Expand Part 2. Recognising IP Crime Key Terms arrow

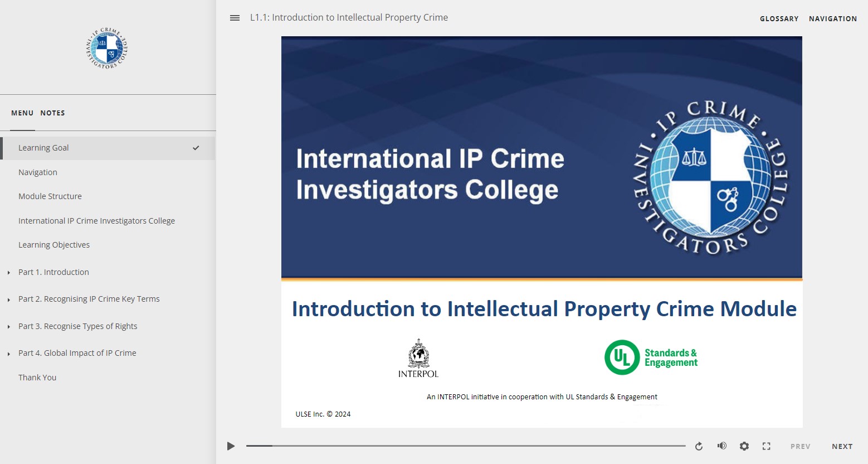8,299
